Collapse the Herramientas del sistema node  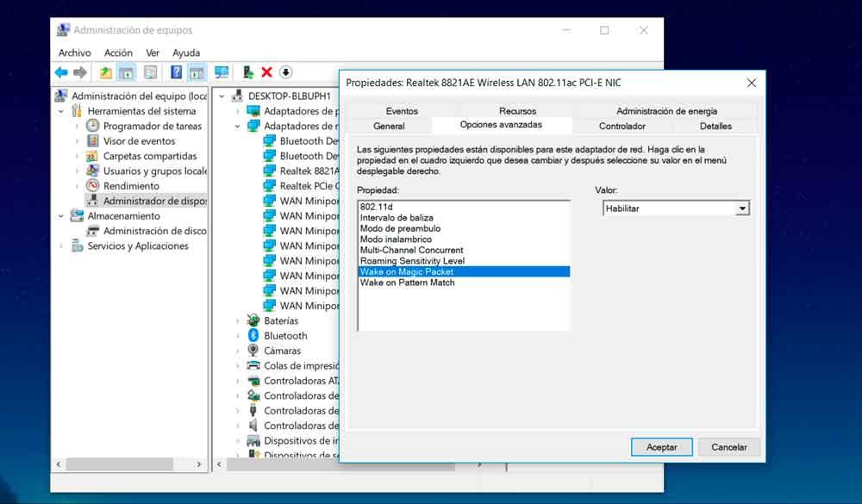(60, 111)
